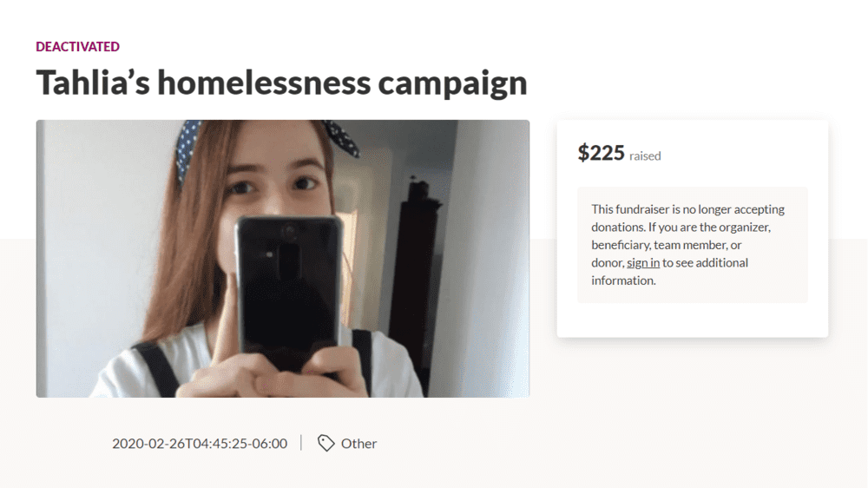Click the 'Other' category label
The image size is (868, 488).
point(358,444)
